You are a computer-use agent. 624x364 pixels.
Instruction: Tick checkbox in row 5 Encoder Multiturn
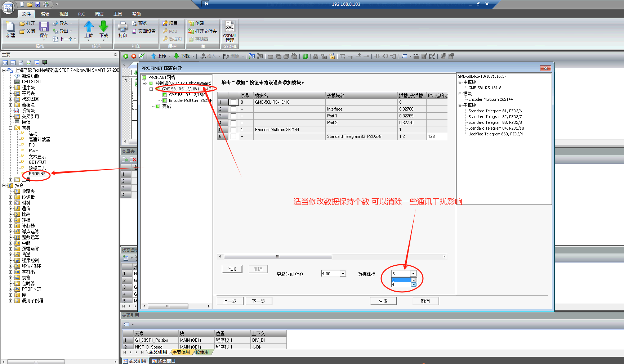(x=233, y=130)
